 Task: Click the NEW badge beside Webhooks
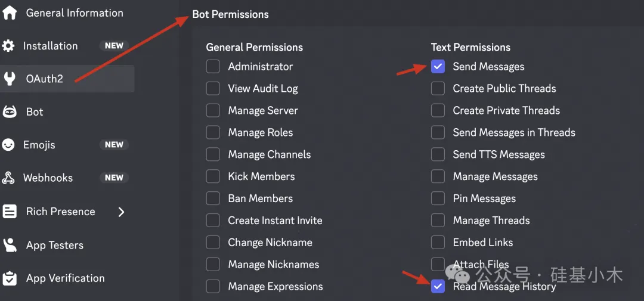point(114,178)
